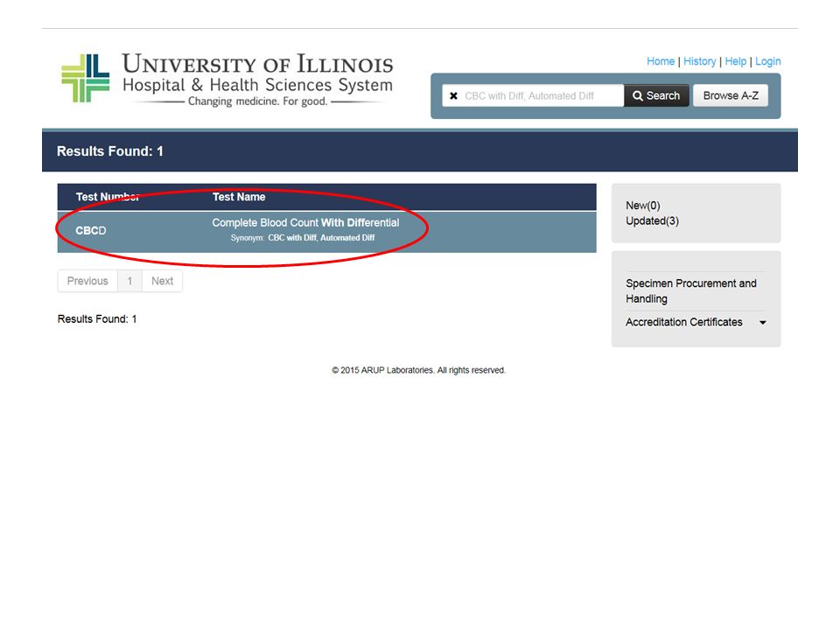Screen dimensions: 840x630
Task: Expand the Accreditation Certificates dropdown arrow
Action: pyautogui.click(x=763, y=323)
